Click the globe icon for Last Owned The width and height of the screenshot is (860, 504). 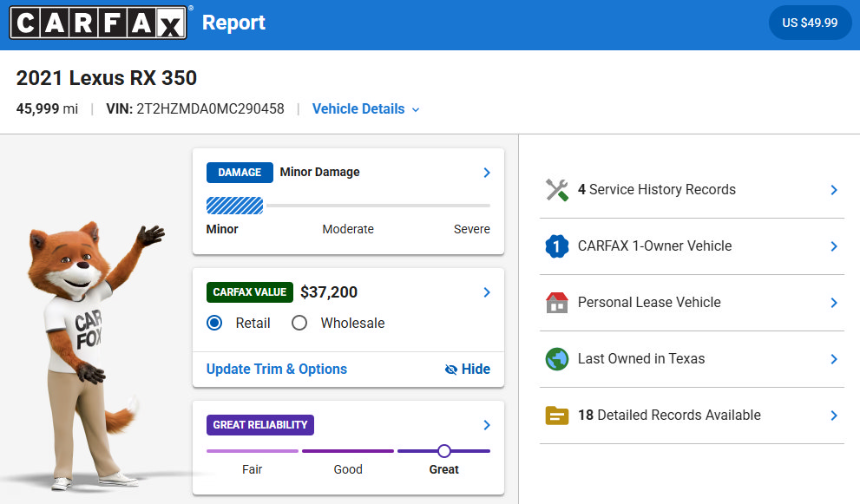tap(556, 359)
